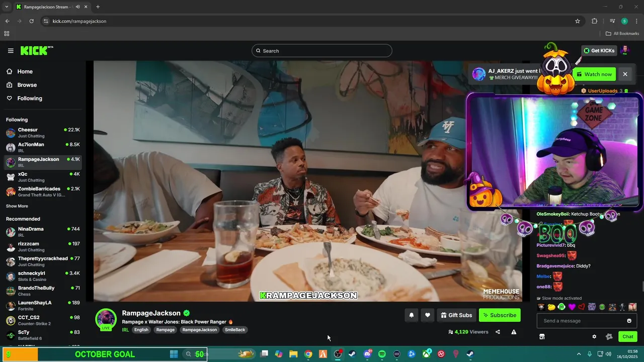Open the Ac7ionMan channel

click(43, 147)
